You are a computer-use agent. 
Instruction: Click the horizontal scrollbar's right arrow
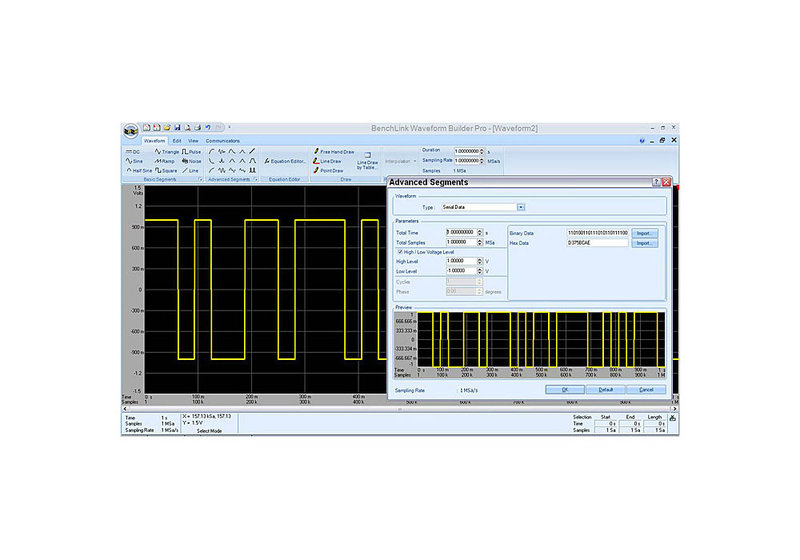(x=674, y=409)
